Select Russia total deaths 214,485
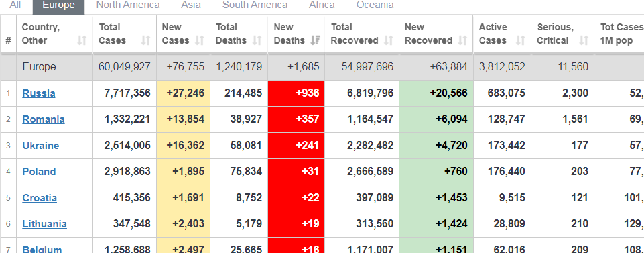Viewport: 644px width, 253px height. click(x=243, y=93)
